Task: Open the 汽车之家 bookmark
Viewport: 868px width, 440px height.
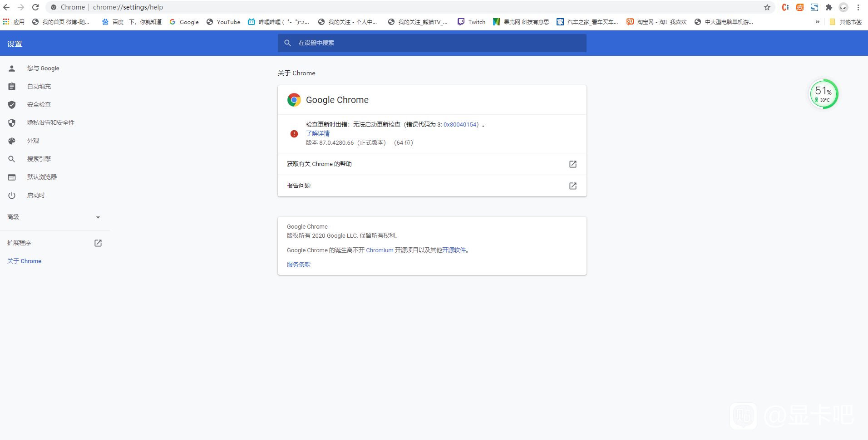Action: point(587,22)
